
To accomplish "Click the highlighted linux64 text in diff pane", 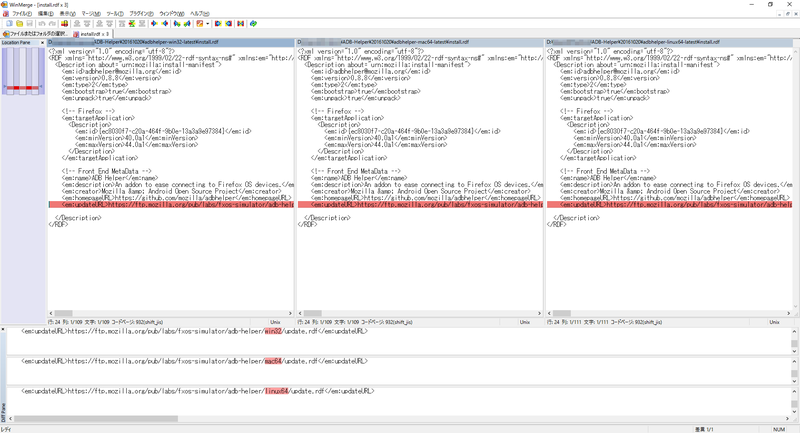I will pyautogui.click(x=277, y=391).
